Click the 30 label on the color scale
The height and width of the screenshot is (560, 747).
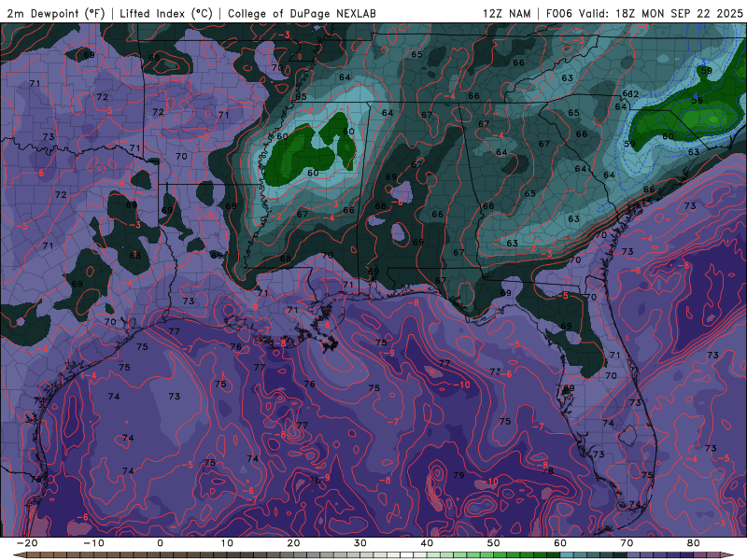360,543
